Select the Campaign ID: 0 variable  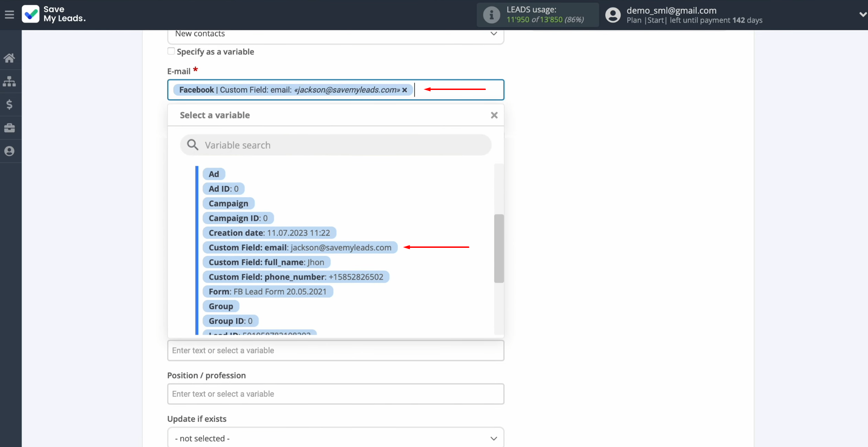click(238, 218)
